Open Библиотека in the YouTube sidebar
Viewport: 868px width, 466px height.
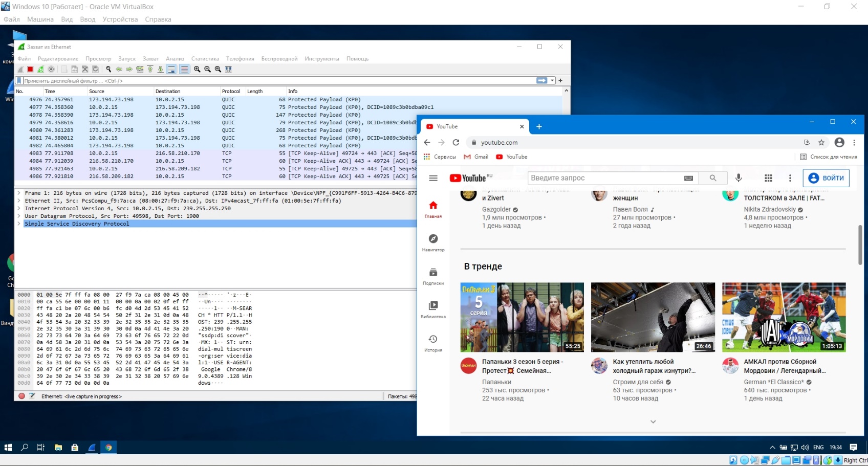click(x=433, y=310)
